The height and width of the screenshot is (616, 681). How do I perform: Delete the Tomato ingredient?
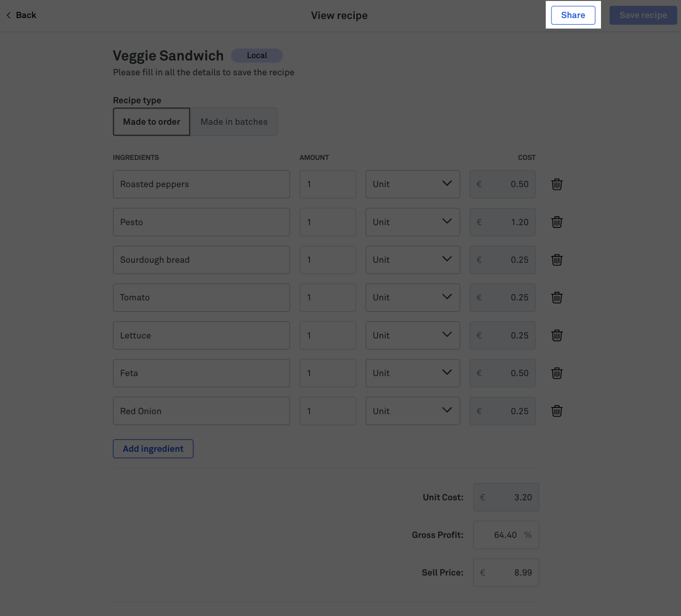click(x=557, y=298)
